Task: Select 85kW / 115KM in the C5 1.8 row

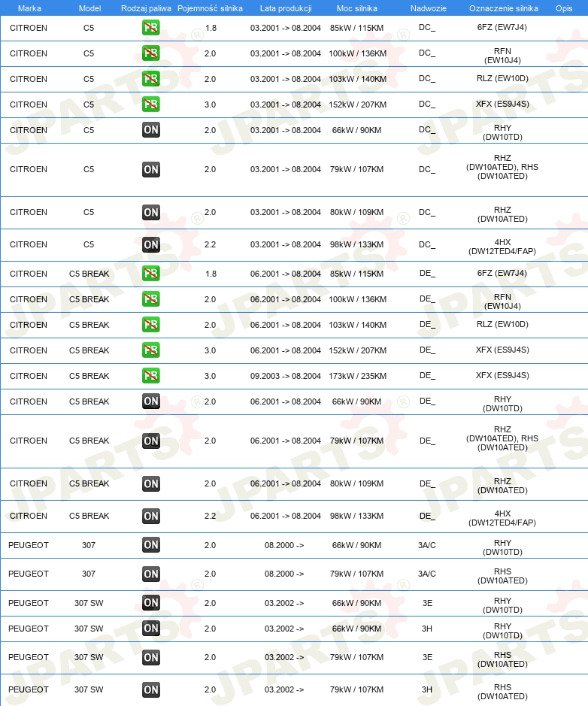Action: [x=356, y=28]
